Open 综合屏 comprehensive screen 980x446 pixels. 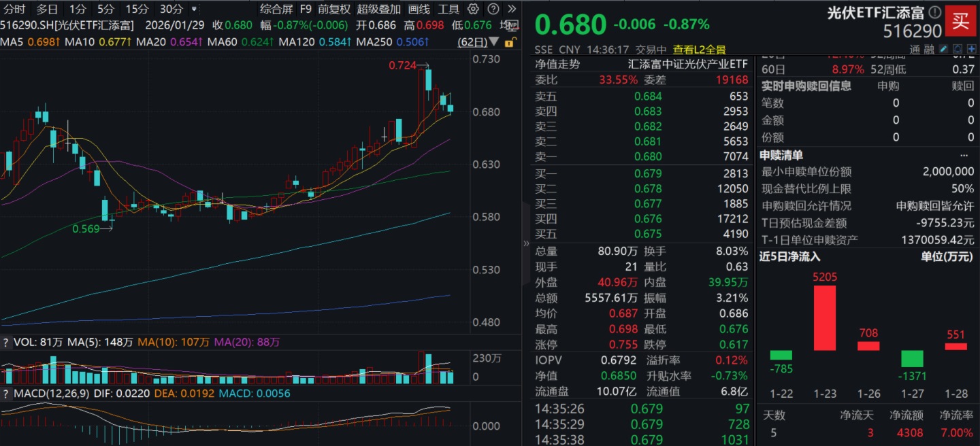pos(276,9)
